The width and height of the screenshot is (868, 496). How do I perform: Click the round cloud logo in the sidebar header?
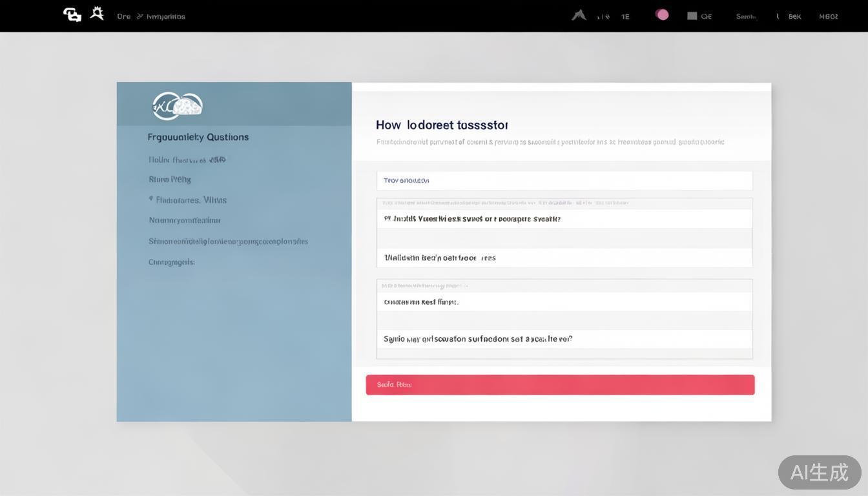178,106
